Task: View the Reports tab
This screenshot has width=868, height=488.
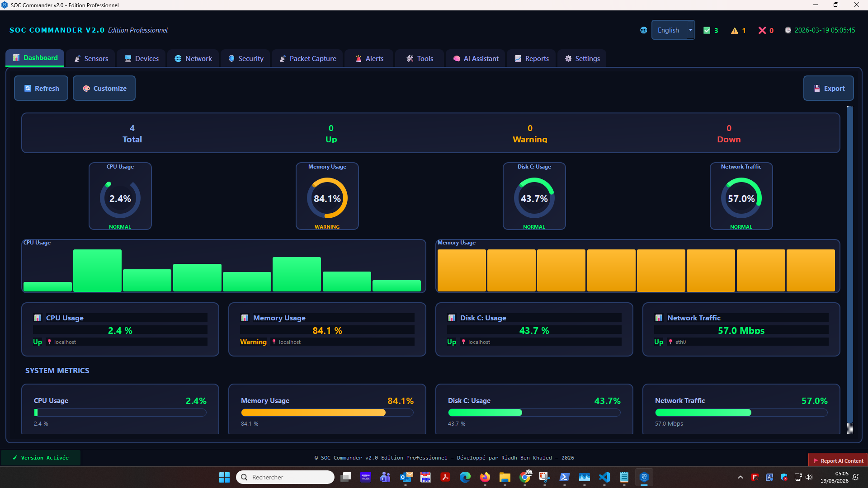Action: tap(531, 59)
